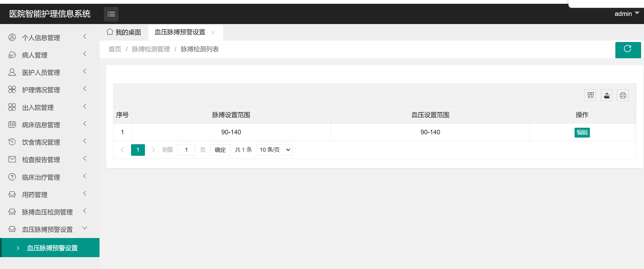Click the page number input field
The width and height of the screenshot is (644, 269).
tap(186, 150)
